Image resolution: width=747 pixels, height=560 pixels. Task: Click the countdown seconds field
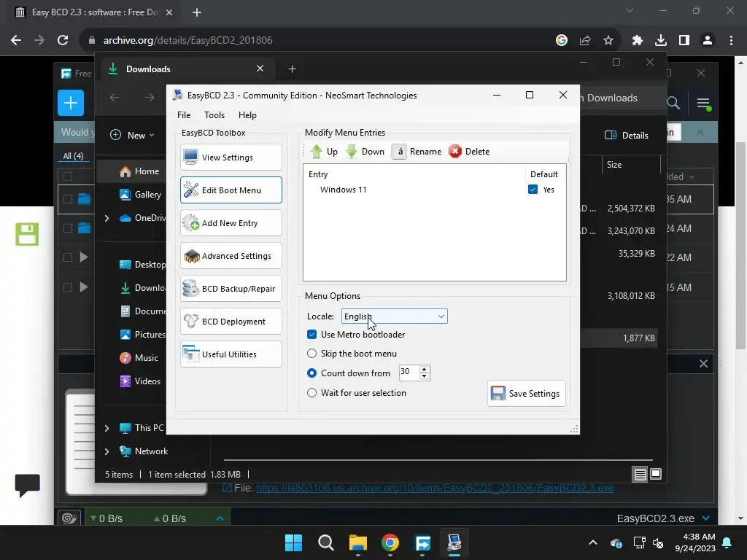[x=409, y=372]
